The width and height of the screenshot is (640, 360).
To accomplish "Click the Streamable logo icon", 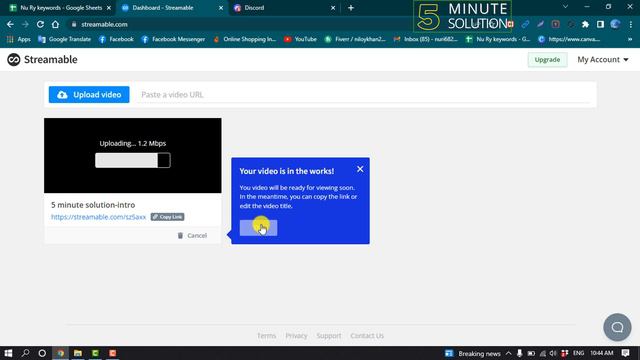I will point(13,60).
